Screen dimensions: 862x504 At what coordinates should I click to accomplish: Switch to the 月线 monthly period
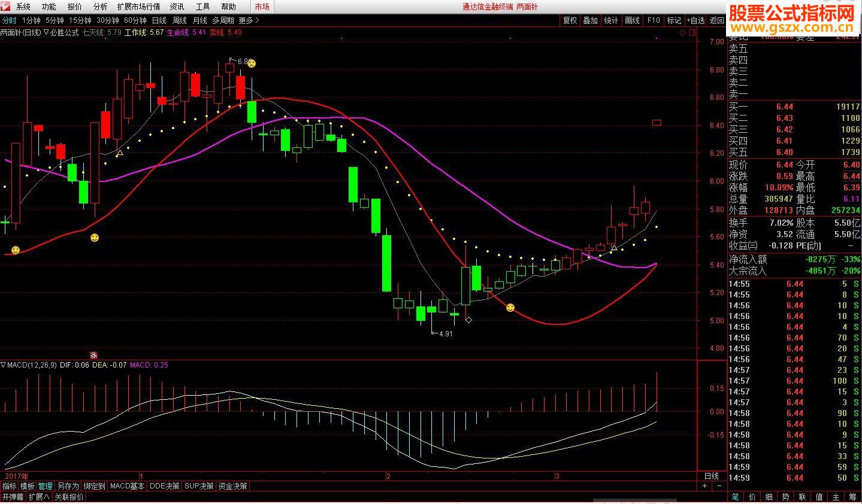click(200, 20)
